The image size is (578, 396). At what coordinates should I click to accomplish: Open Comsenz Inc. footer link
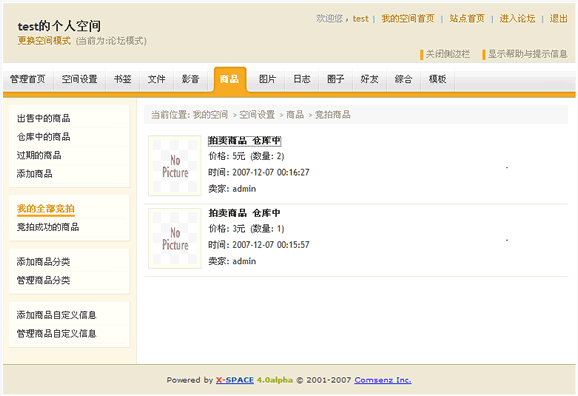pyautogui.click(x=383, y=380)
